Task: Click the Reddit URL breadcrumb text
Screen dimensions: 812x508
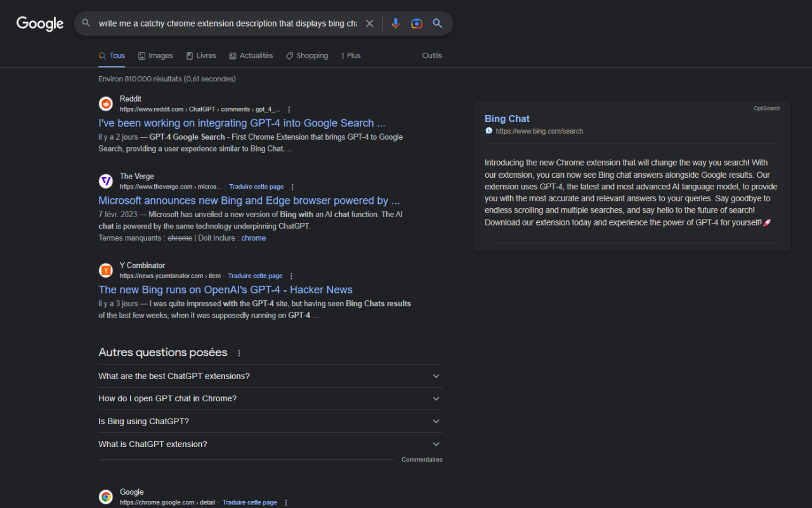Action: [200, 109]
